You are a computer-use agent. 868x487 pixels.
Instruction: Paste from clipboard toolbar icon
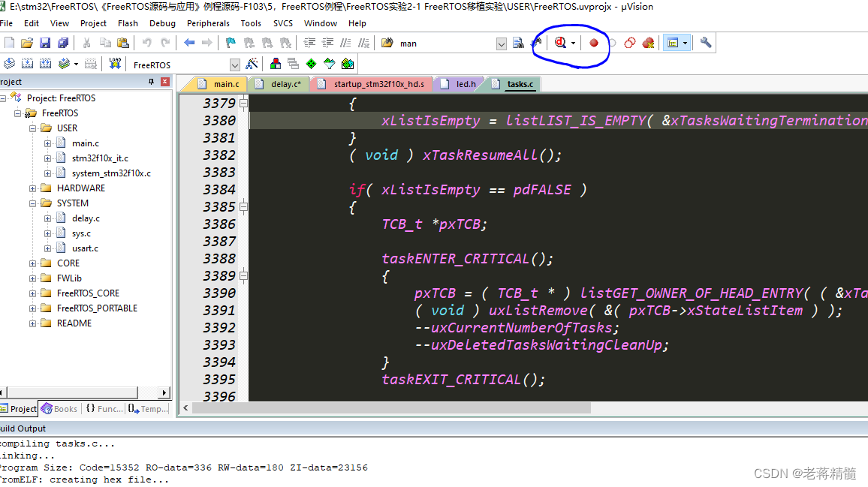point(123,43)
